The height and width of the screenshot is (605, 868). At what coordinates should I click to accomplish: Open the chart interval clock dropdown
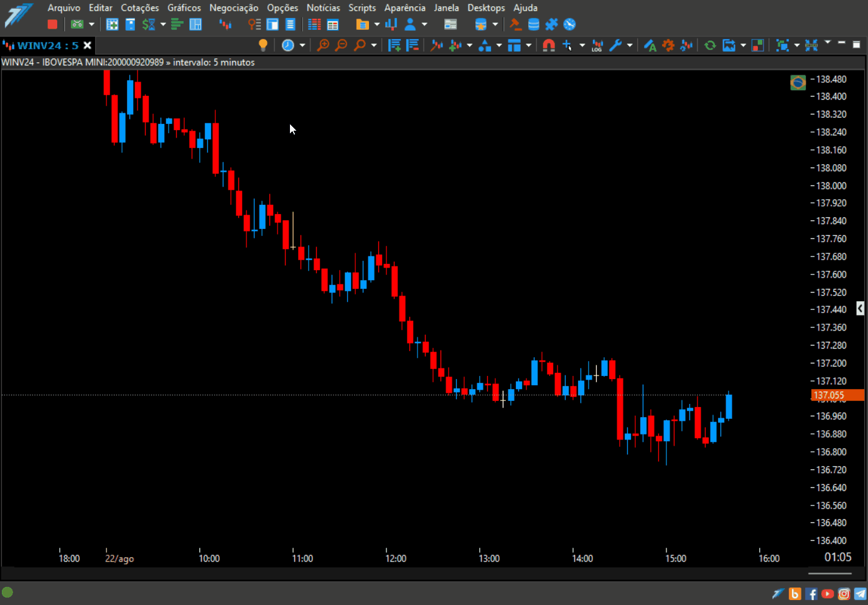click(x=302, y=45)
